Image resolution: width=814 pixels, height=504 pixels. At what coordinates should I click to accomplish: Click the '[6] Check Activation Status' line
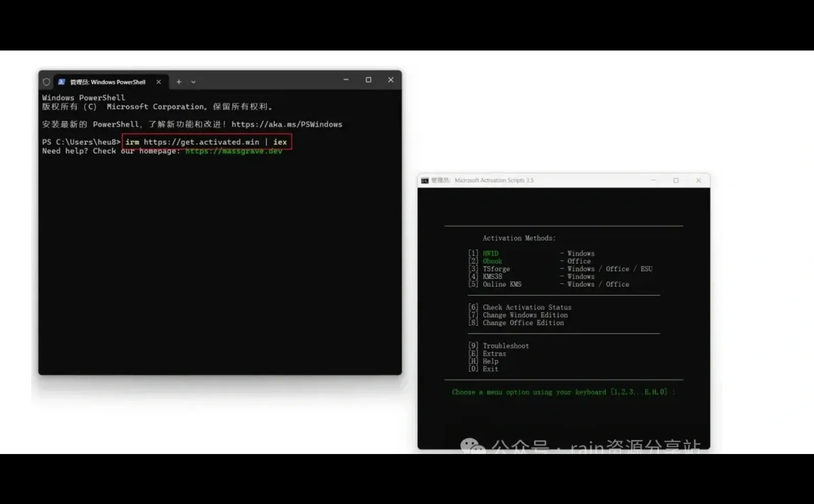click(520, 307)
